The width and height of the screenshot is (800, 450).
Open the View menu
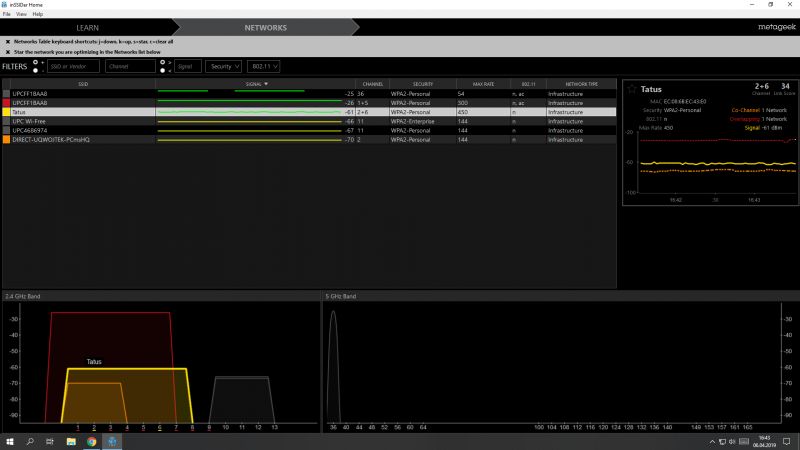(21, 14)
